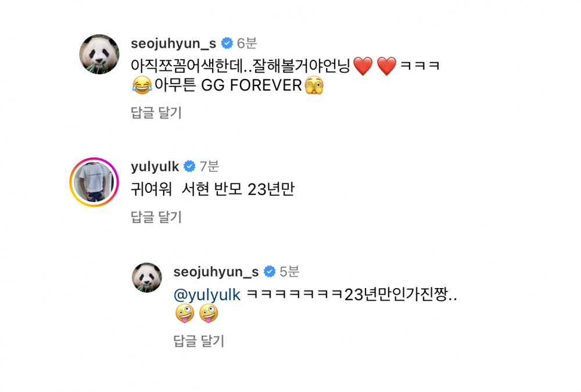Click the 7분 timestamp on yulyulk comment
The image size is (581, 392).
209,166
